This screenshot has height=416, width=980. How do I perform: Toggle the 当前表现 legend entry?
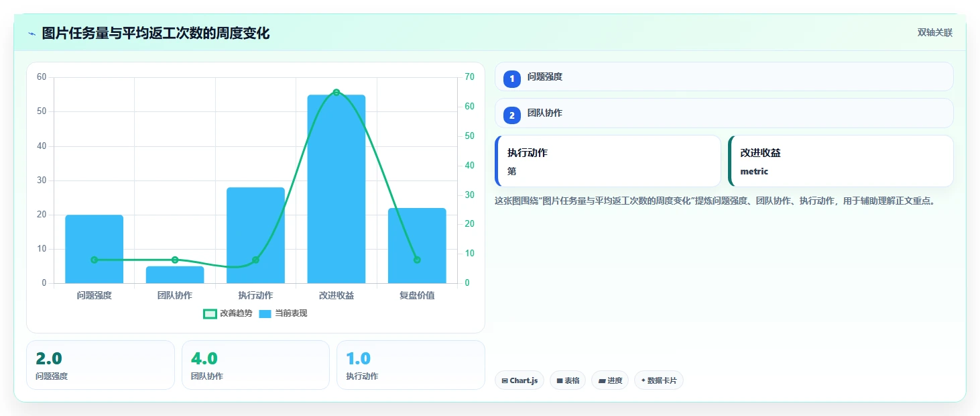283,313
